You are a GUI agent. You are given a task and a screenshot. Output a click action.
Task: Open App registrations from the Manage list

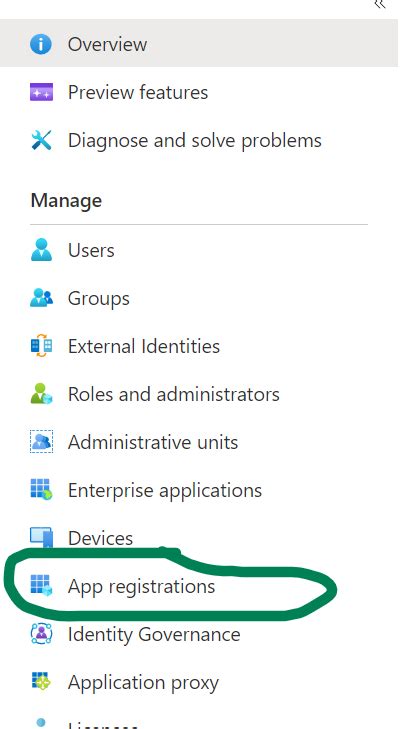tap(141, 586)
